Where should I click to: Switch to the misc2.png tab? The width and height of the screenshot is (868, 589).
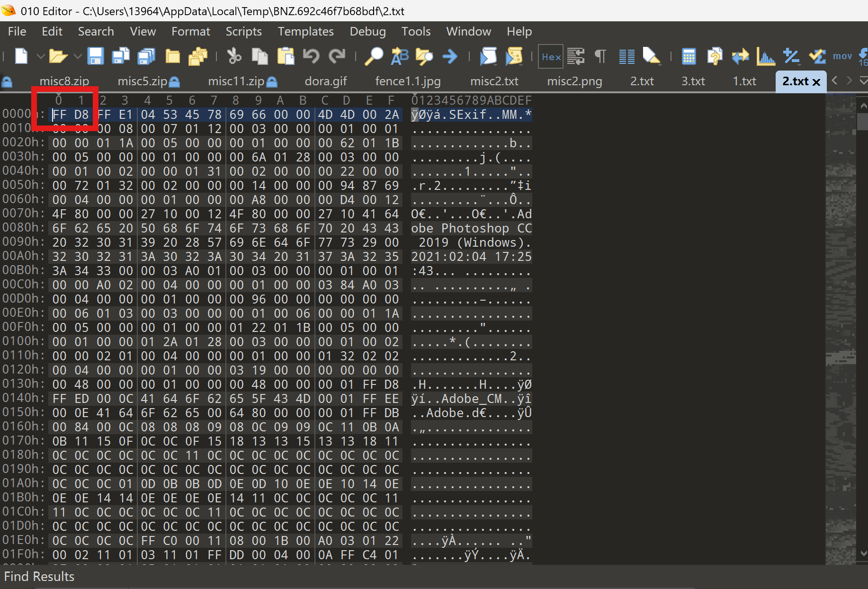[574, 81]
